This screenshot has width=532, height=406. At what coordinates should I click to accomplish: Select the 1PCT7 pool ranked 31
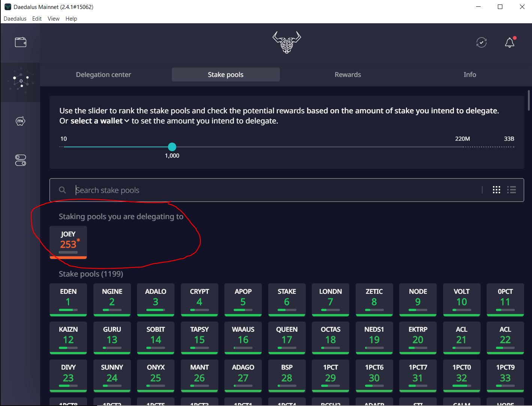click(x=418, y=376)
